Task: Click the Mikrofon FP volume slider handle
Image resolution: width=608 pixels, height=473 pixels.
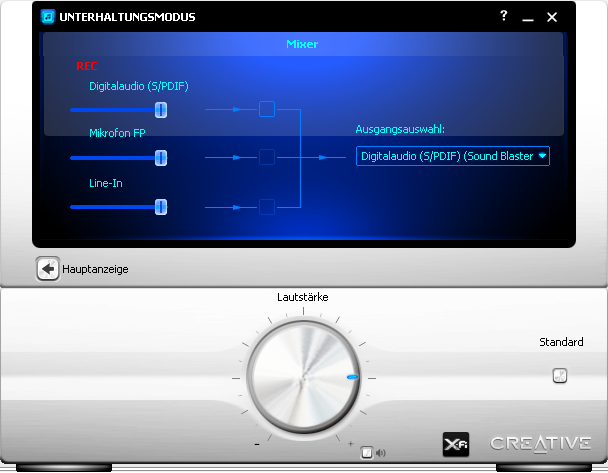Action: pyautogui.click(x=161, y=158)
